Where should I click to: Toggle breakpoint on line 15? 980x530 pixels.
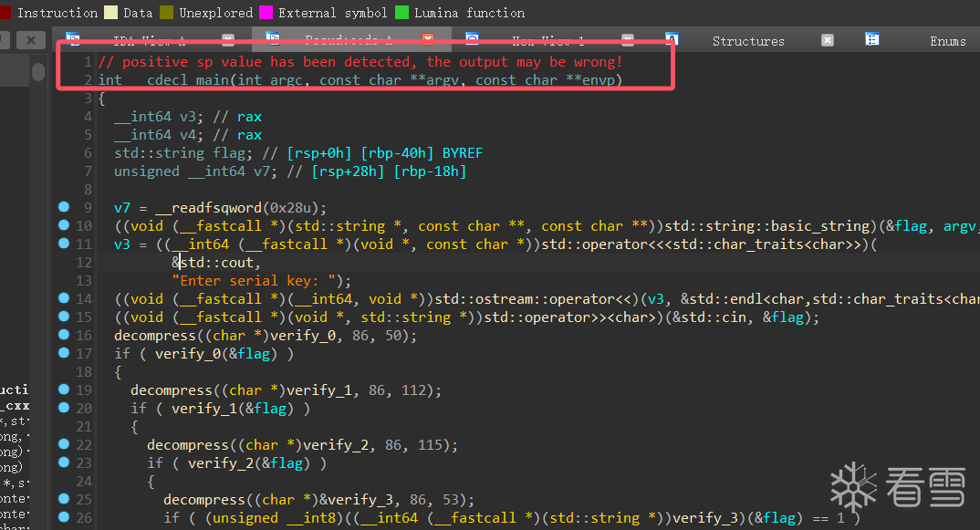(x=64, y=317)
